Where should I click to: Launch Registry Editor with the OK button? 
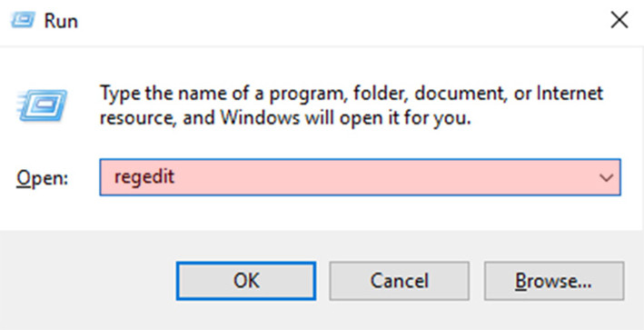pyautogui.click(x=246, y=281)
